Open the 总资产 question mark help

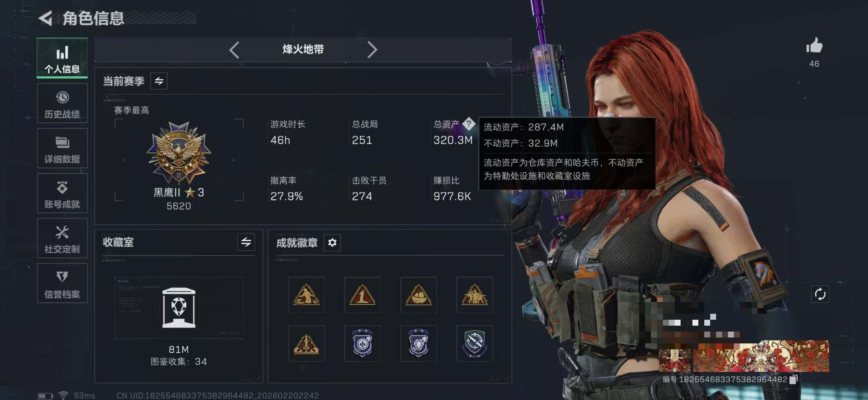pos(469,124)
